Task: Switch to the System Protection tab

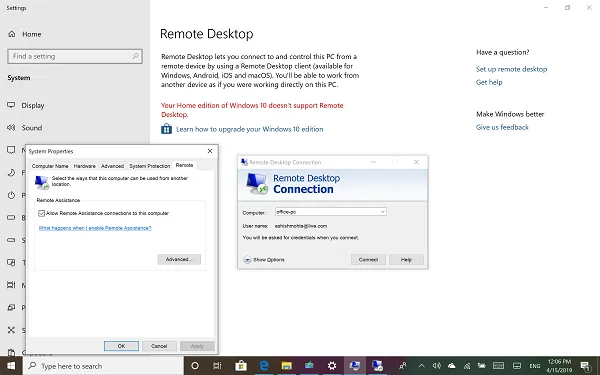Action: pos(149,166)
